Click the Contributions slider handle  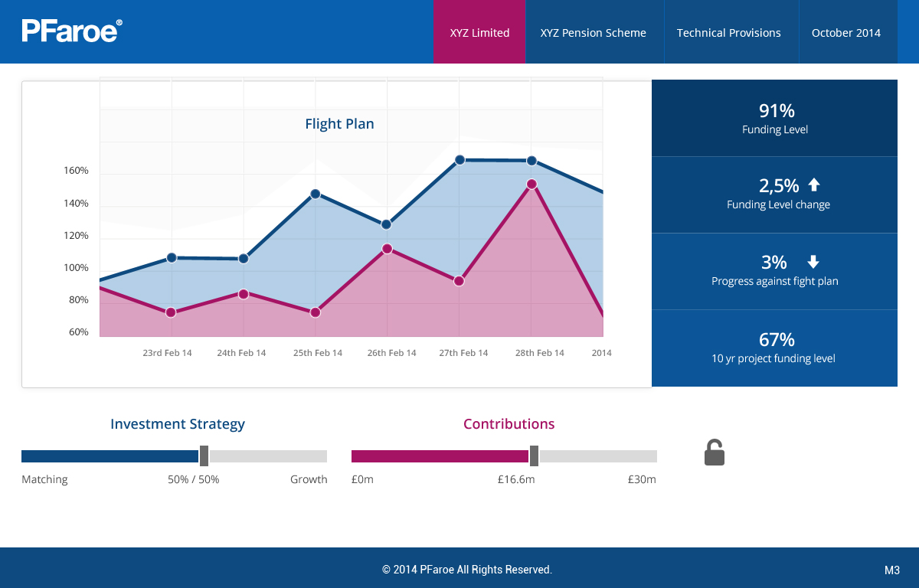click(x=534, y=456)
